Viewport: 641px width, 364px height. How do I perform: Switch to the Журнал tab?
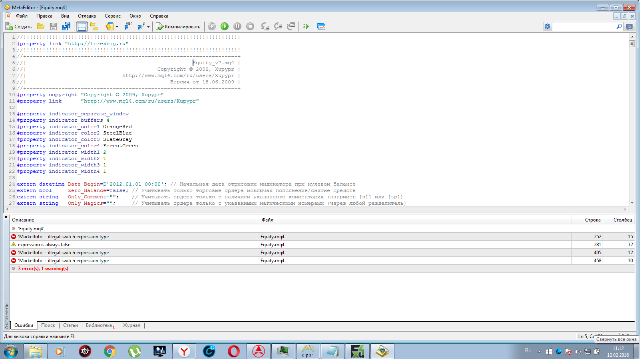click(x=131, y=326)
